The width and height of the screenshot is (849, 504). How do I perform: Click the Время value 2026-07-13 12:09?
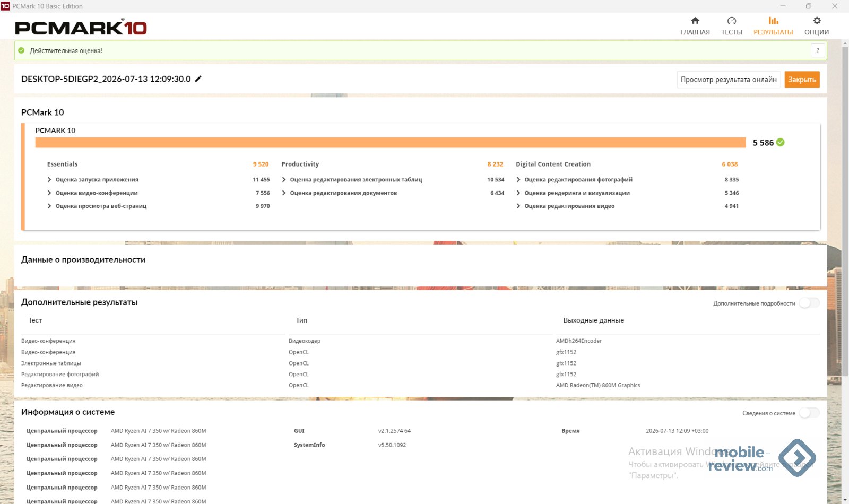tap(677, 431)
